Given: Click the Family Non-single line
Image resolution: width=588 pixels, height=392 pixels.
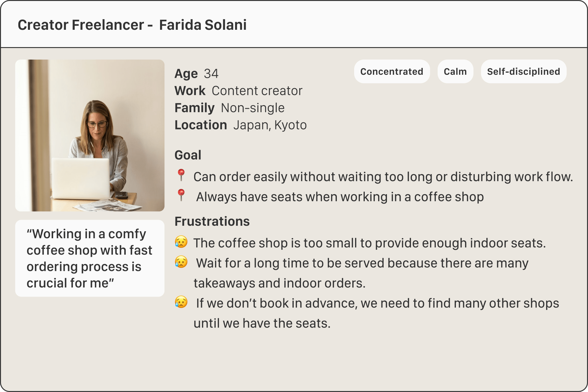Looking at the screenshot, I should [x=230, y=108].
